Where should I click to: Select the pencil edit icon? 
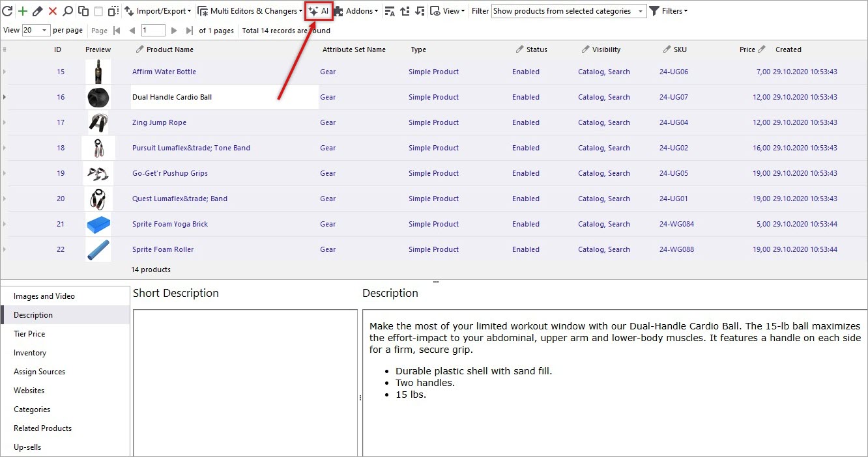point(37,10)
